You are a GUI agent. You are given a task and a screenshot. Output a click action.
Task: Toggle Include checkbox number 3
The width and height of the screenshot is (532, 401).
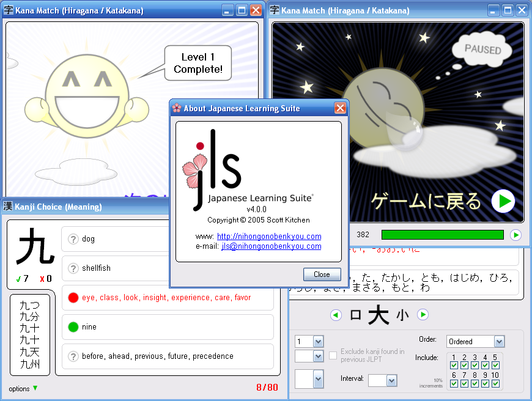pyautogui.click(x=475, y=365)
